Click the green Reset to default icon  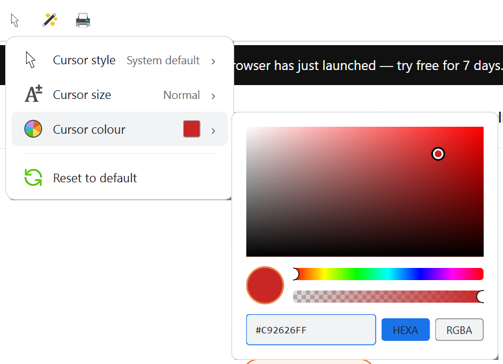click(x=33, y=177)
